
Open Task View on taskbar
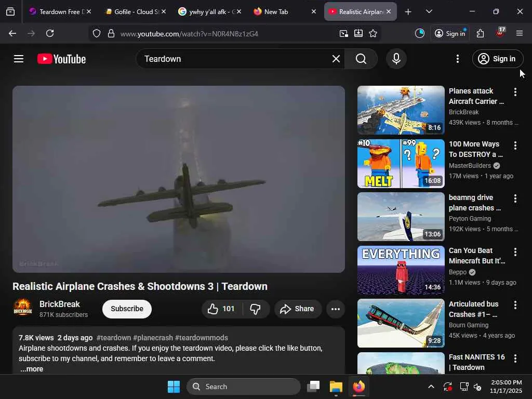[x=313, y=387]
